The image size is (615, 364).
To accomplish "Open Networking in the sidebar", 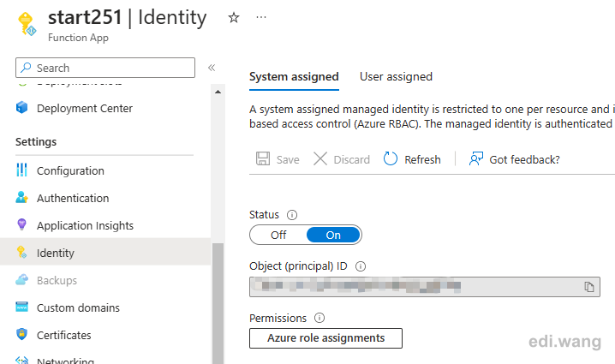I will [x=65, y=360].
